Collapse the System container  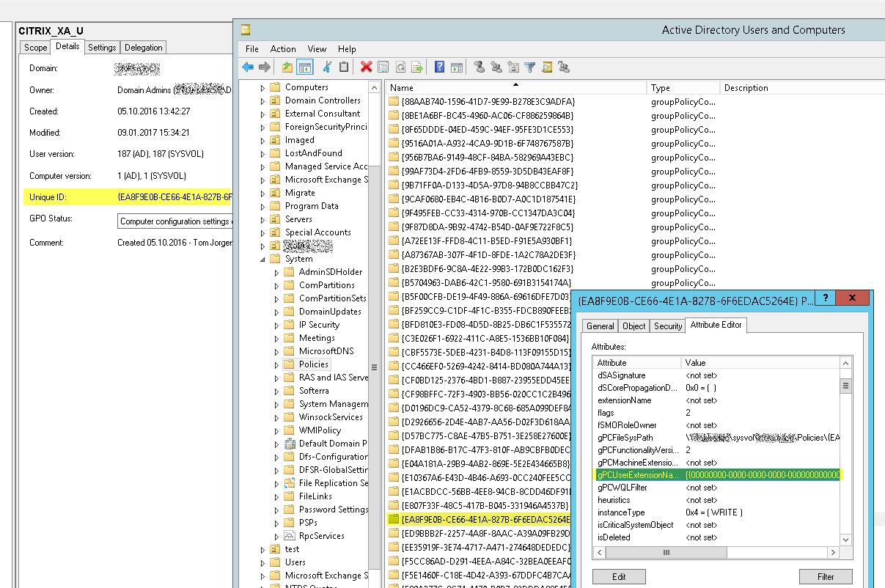tap(262, 258)
